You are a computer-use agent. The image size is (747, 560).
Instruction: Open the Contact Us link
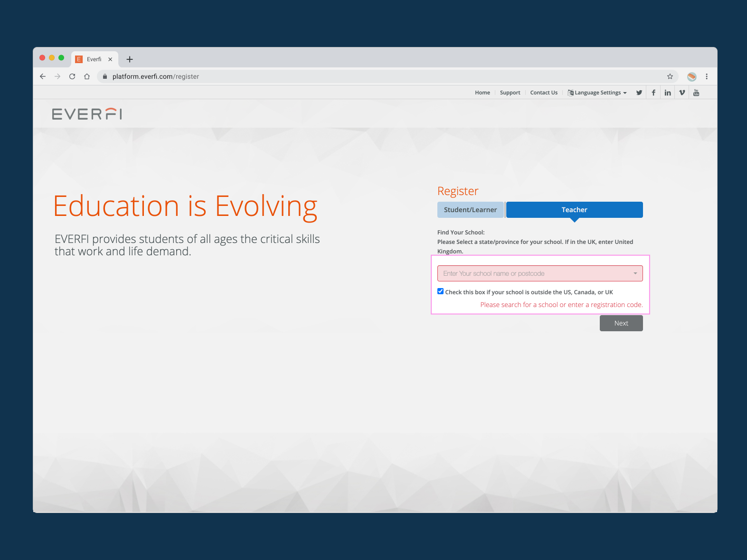544,93
